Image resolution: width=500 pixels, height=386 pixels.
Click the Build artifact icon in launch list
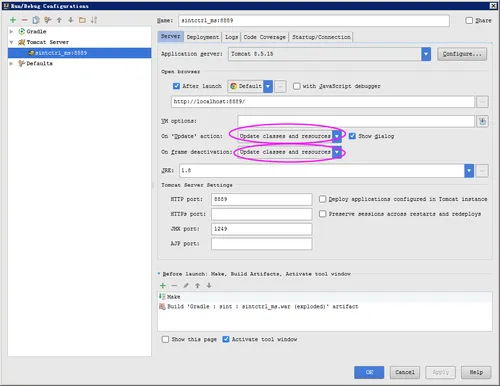(x=162, y=306)
